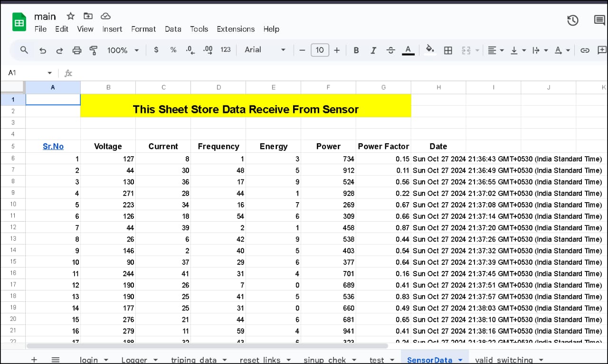
Task: Click the Sr.No header link
Action: (53, 146)
